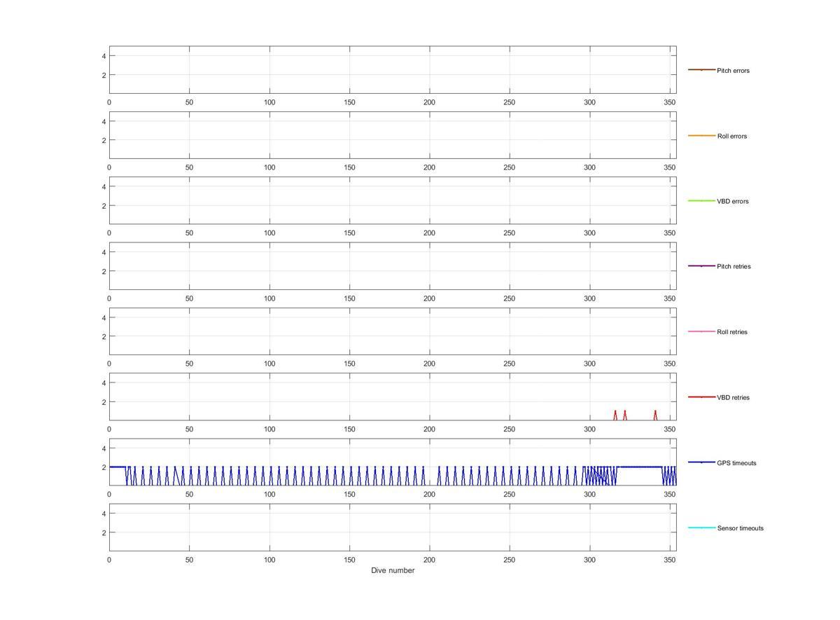
Task: Select the 'VBD errors' legend text
Action: pyautogui.click(x=733, y=201)
